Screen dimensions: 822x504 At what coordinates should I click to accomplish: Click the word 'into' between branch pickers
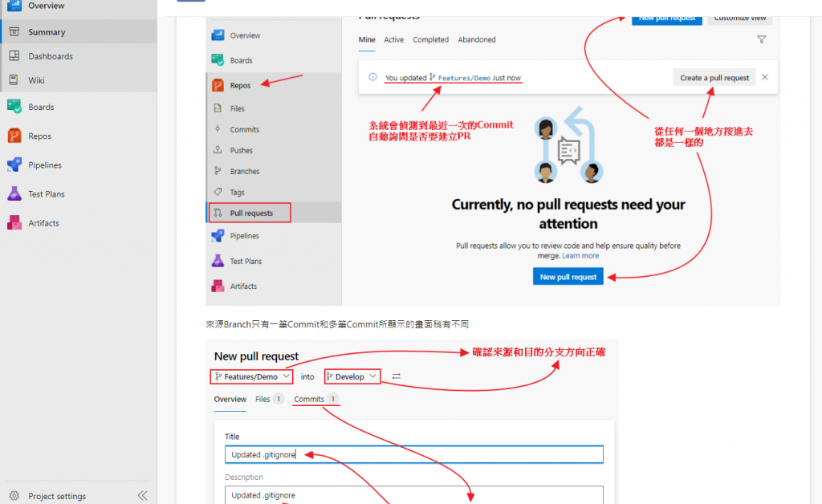click(x=307, y=376)
